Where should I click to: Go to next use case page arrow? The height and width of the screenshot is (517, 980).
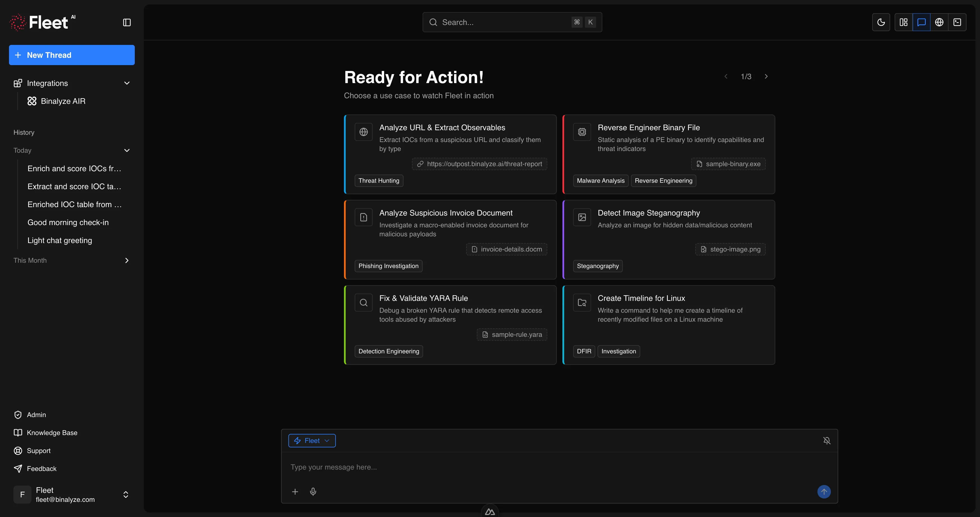(766, 76)
